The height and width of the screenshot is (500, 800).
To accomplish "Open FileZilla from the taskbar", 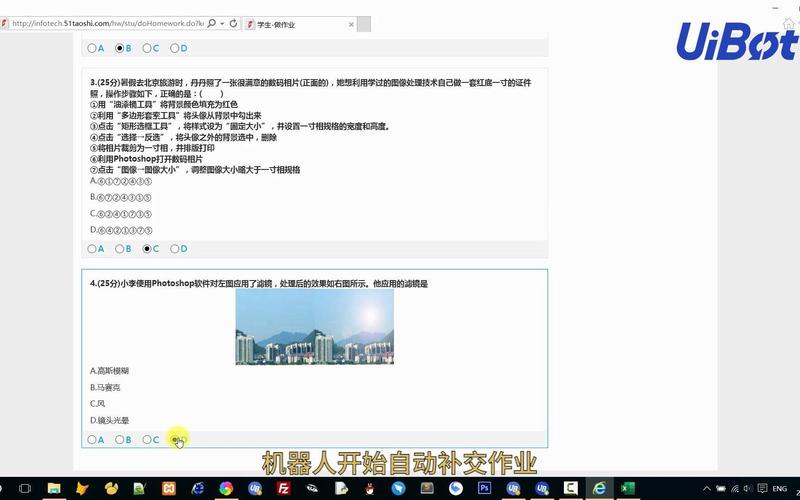I will click(x=284, y=488).
